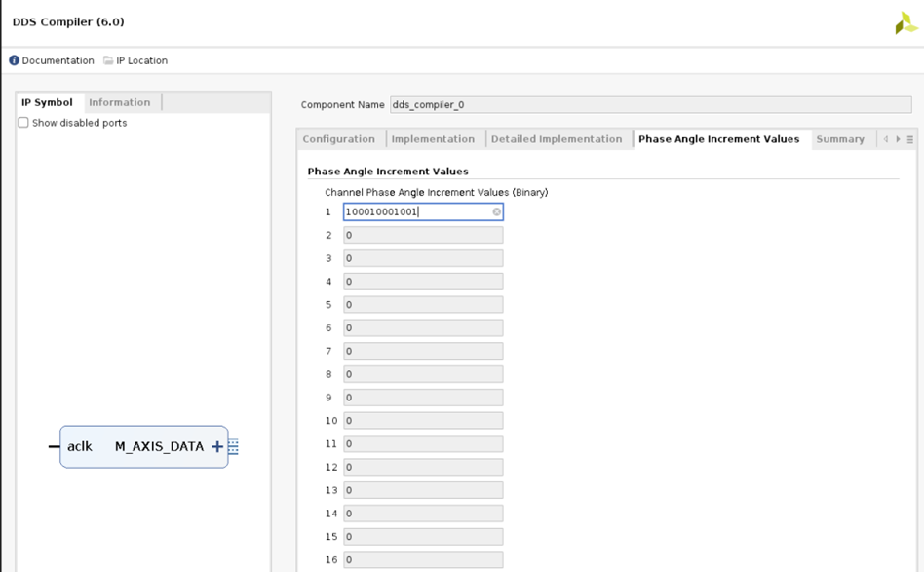Click the M_AXIS_DATA bus pin icon

(233, 445)
